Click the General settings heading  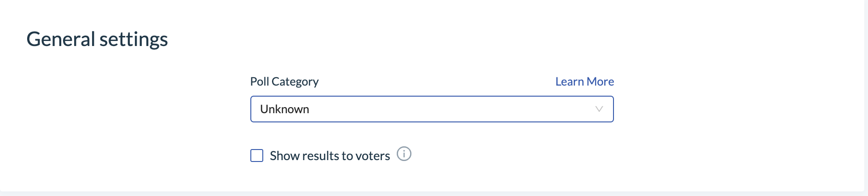(x=97, y=40)
